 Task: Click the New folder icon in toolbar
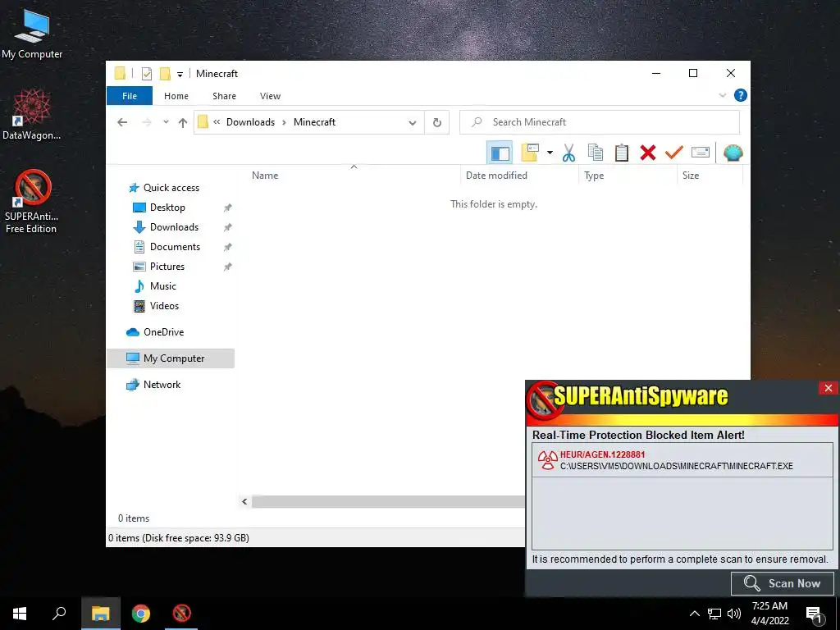pyautogui.click(x=530, y=153)
